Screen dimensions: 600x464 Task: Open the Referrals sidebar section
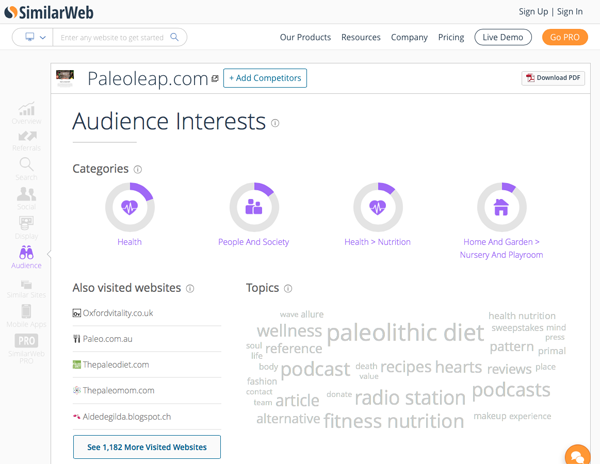tap(26, 141)
